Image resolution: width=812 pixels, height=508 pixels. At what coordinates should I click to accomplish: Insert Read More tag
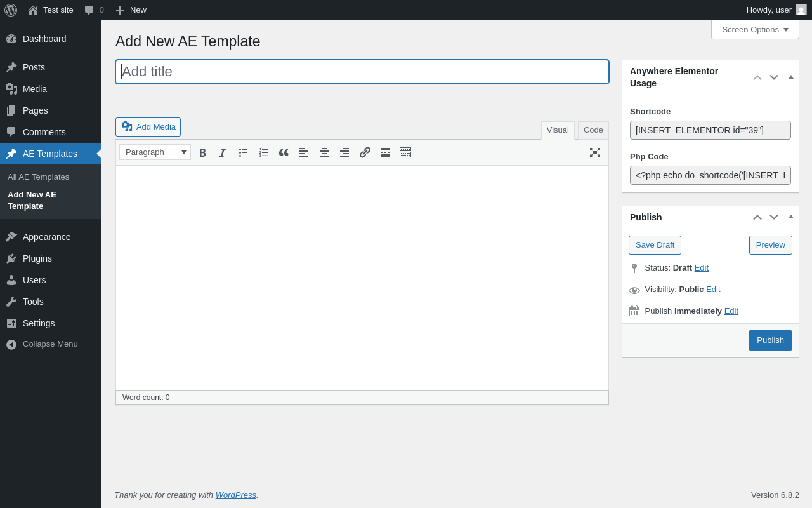385,152
